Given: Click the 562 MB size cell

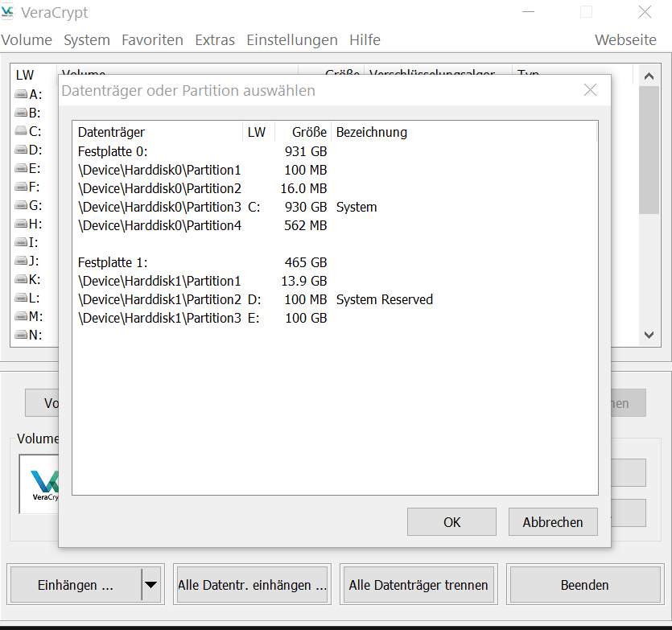Looking at the screenshot, I should tap(306, 225).
